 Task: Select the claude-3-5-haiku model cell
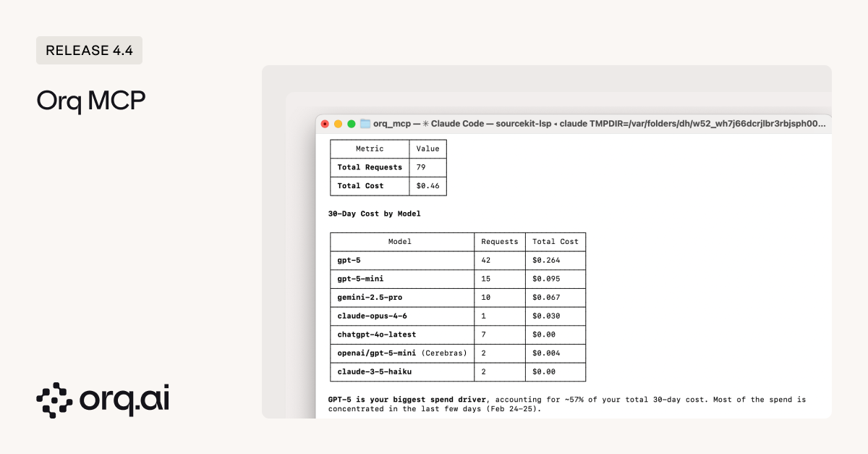[x=402, y=372]
